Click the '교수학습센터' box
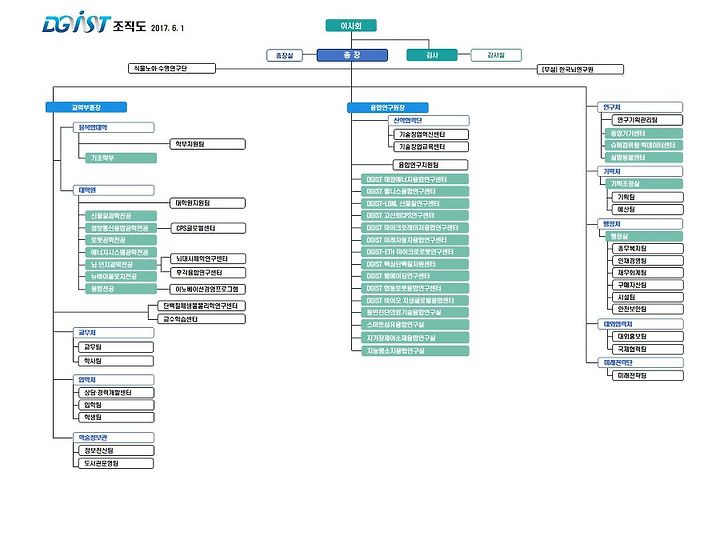The image size is (720, 540). point(202,319)
